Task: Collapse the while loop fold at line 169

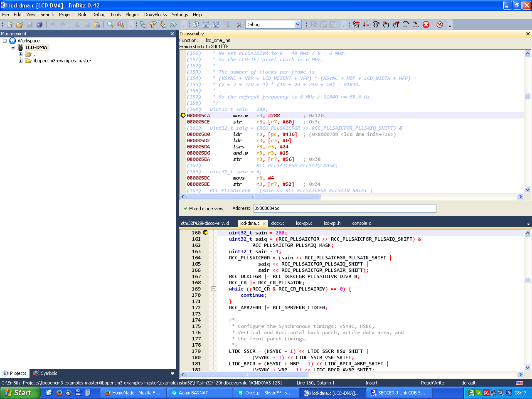Action: (x=214, y=289)
